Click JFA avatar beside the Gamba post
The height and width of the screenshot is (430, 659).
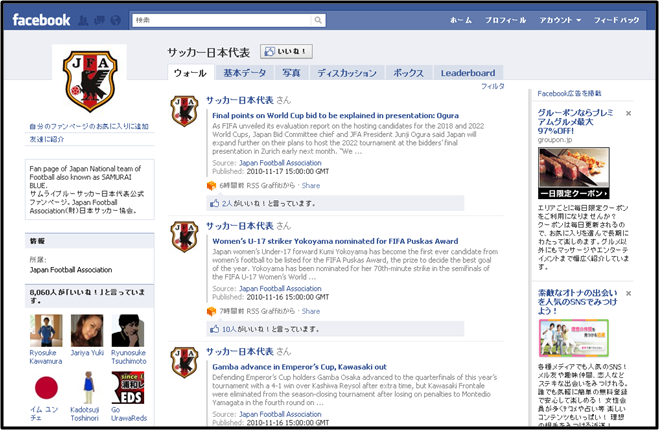[184, 362]
